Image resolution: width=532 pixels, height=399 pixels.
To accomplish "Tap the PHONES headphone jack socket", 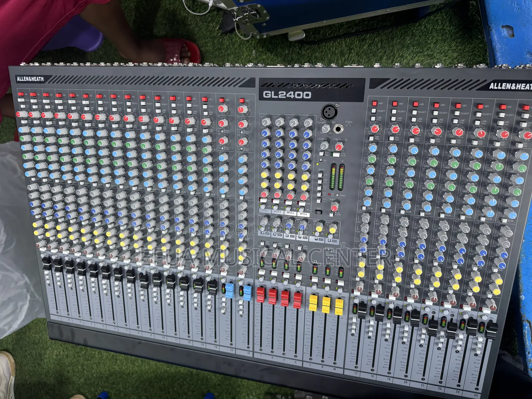I will pyautogui.click(x=339, y=128).
